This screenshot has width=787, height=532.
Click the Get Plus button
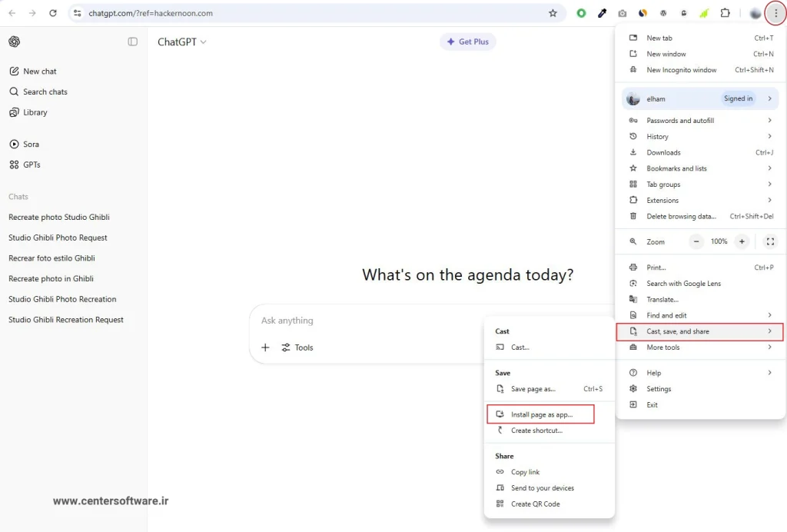(468, 42)
